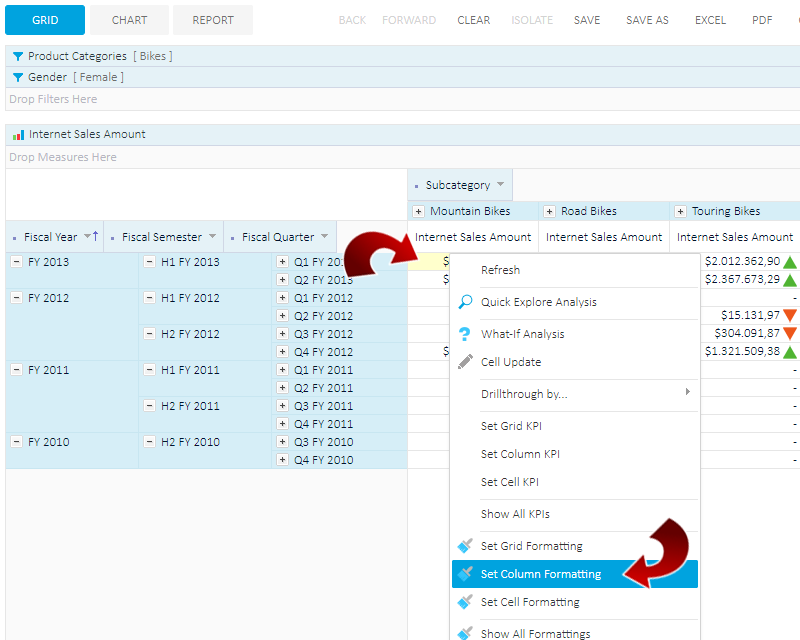800x640 pixels.
Task: Click the Show All Formattings brush icon
Action: 465,633
